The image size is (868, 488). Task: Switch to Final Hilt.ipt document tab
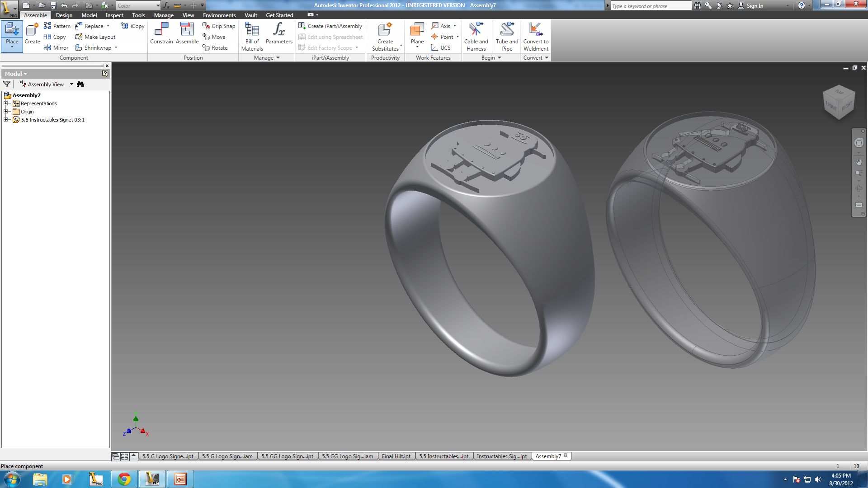[x=396, y=456]
